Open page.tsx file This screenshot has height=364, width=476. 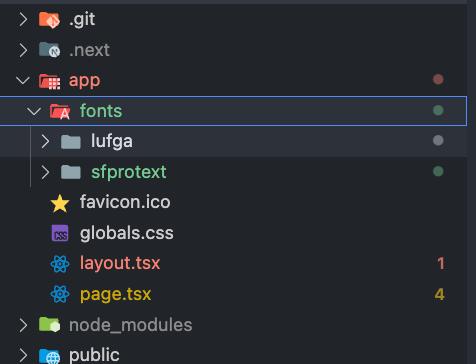115,295
